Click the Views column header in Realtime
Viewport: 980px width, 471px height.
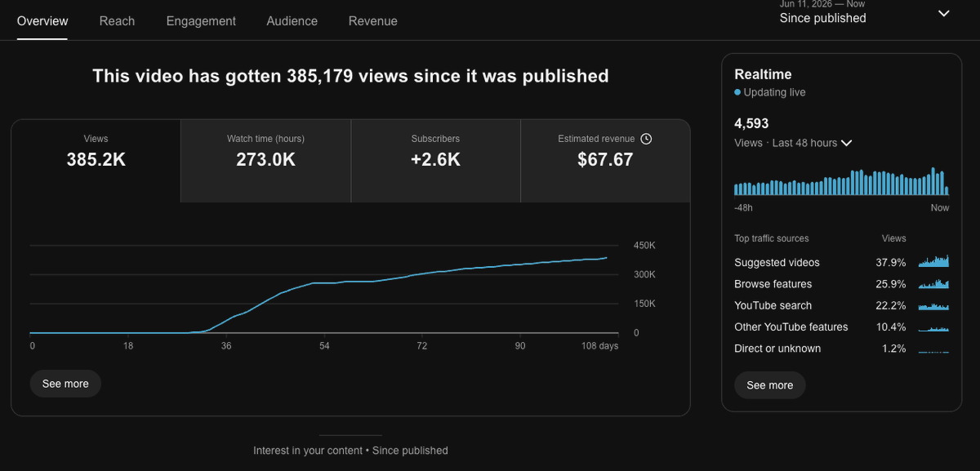893,238
